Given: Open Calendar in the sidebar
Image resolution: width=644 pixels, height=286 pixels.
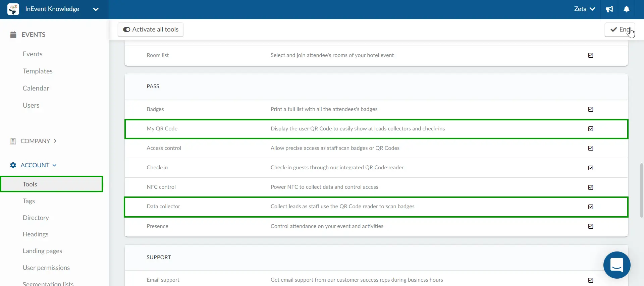Looking at the screenshot, I should pos(36,88).
